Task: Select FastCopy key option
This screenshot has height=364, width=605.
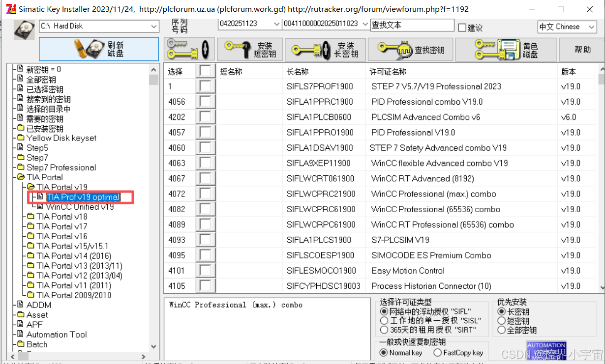Action: coord(437,353)
